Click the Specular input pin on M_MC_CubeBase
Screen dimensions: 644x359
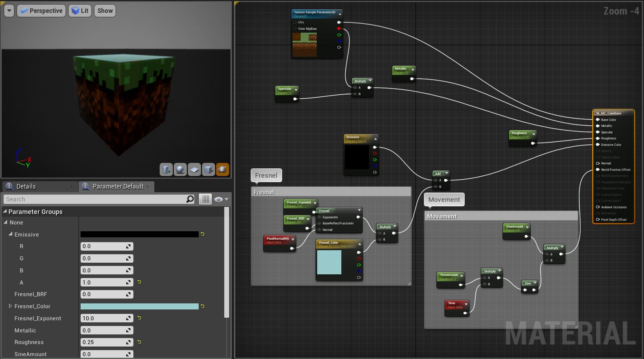(x=598, y=132)
